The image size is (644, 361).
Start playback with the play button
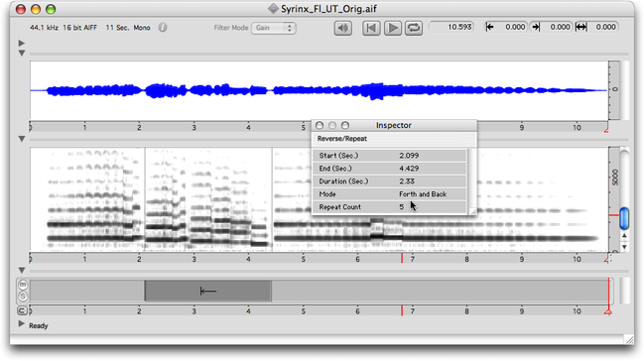point(393,28)
